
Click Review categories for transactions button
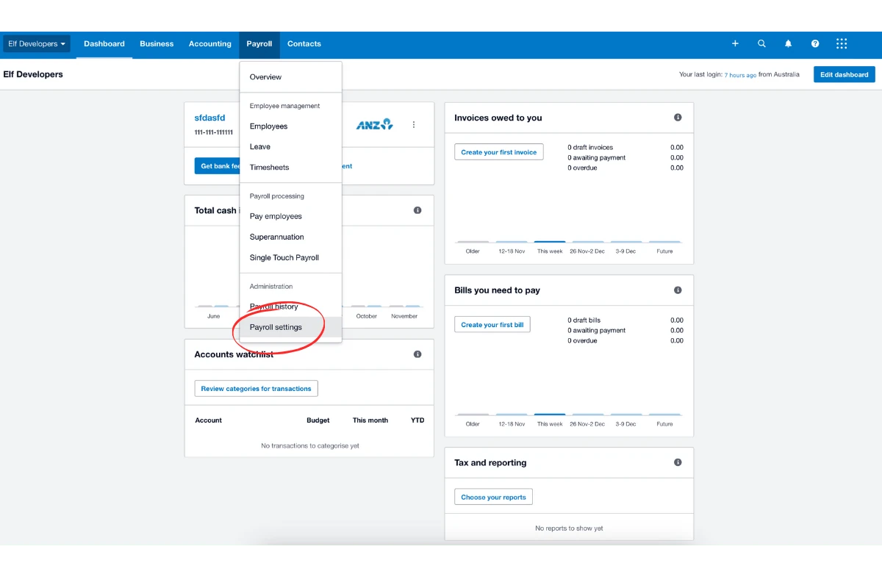click(256, 389)
